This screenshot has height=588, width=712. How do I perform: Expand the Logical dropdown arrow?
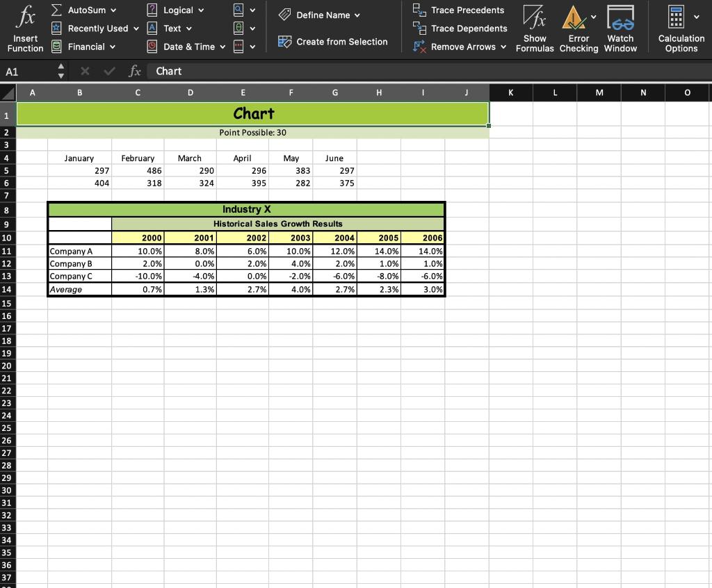(x=201, y=10)
